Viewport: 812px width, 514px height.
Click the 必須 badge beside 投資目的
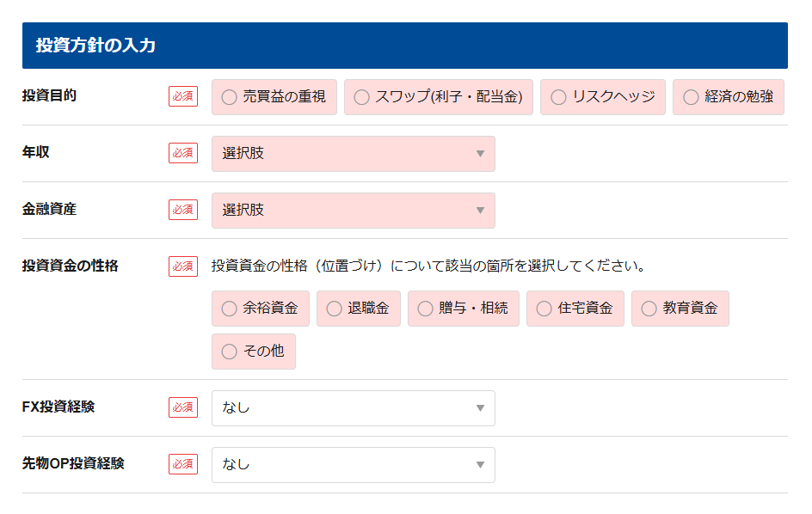(182, 96)
